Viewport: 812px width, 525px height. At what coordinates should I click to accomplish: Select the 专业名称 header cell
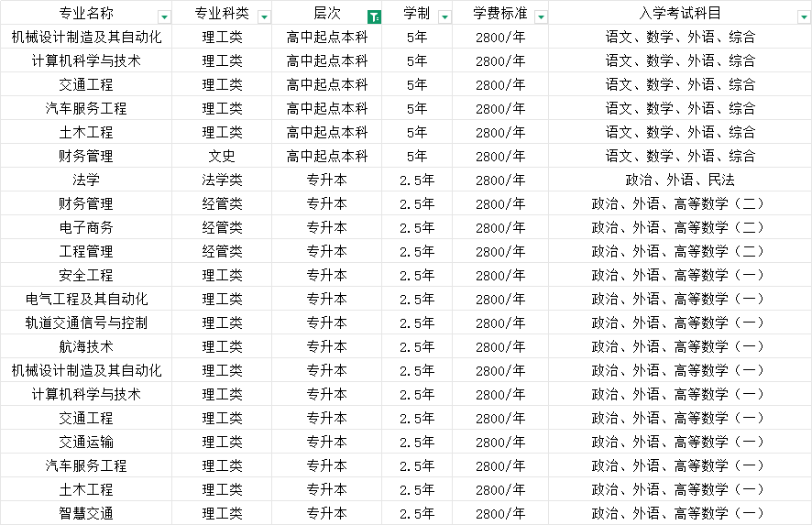coord(86,13)
